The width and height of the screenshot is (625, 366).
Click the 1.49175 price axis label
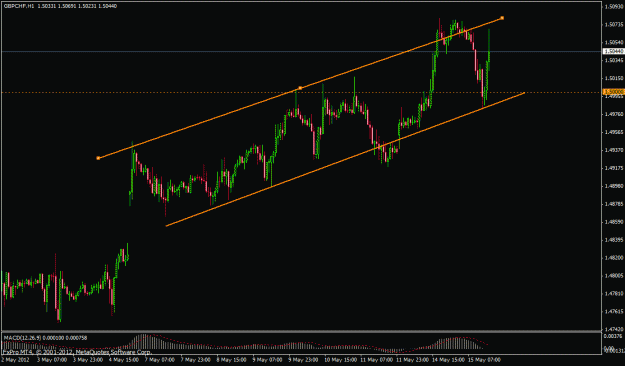(614, 168)
